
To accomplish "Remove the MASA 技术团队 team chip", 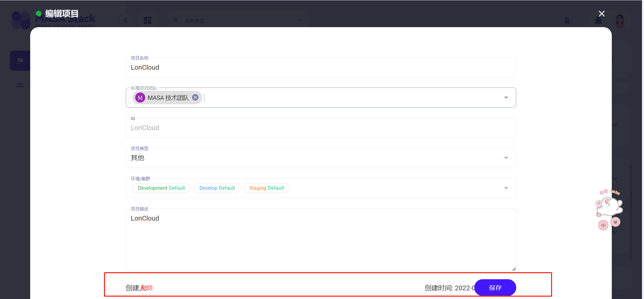I will (x=195, y=98).
